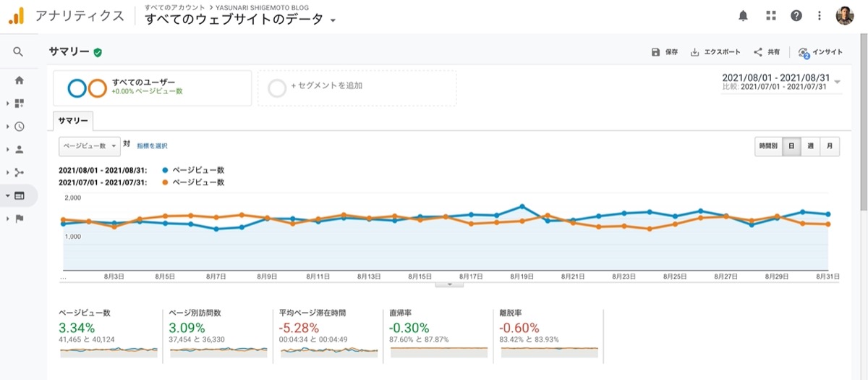
Task: Expand the Realtime sidebar section arrow
Action: point(7,126)
